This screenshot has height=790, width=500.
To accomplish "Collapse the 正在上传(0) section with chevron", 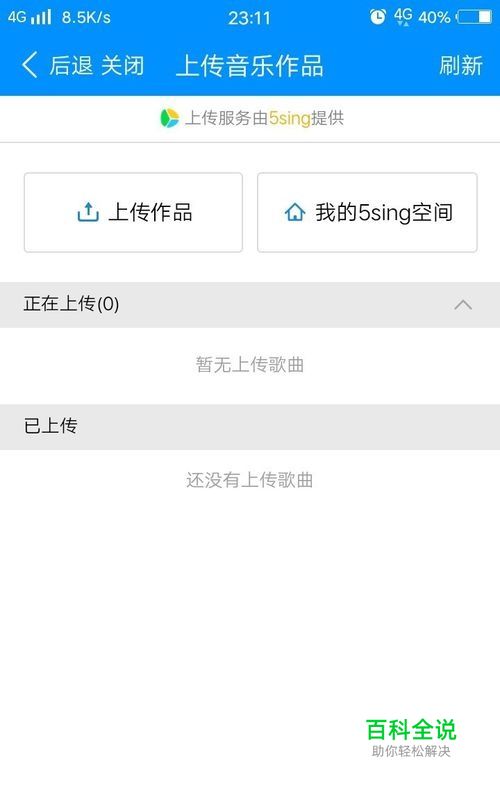I will (x=463, y=305).
